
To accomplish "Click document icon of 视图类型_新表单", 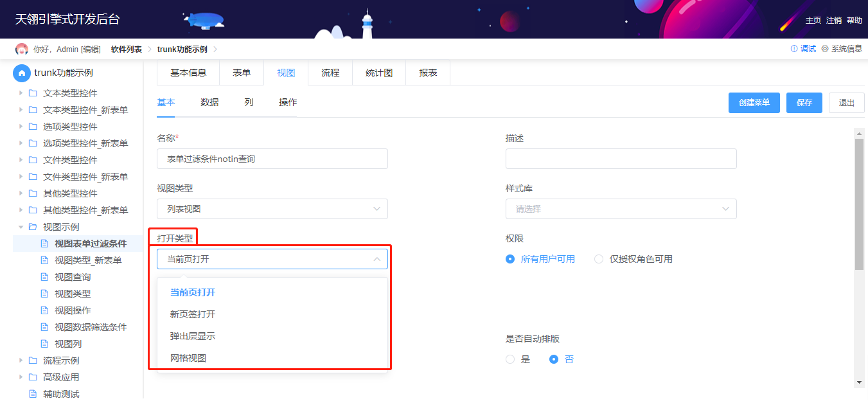I will [44, 260].
